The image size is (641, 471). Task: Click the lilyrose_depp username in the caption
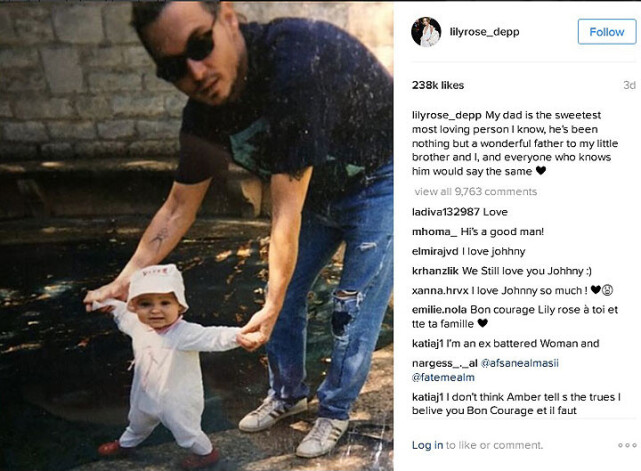click(x=446, y=115)
